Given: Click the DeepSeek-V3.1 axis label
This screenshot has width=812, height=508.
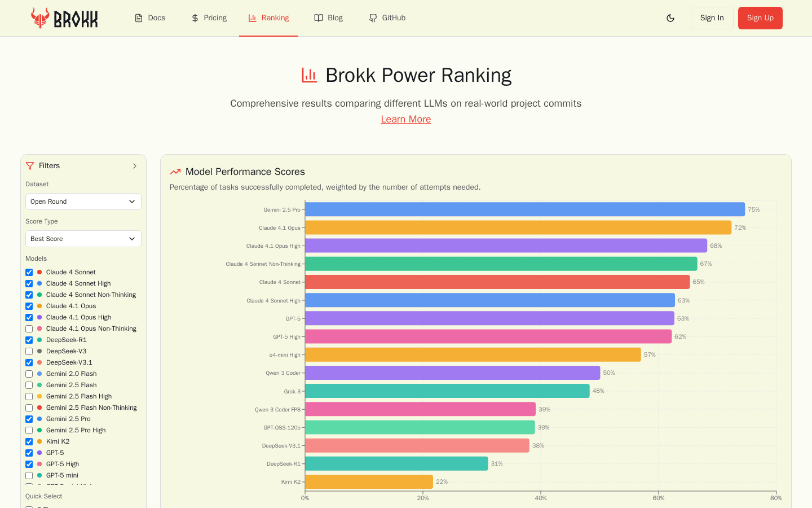Looking at the screenshot, I should 281,446.
